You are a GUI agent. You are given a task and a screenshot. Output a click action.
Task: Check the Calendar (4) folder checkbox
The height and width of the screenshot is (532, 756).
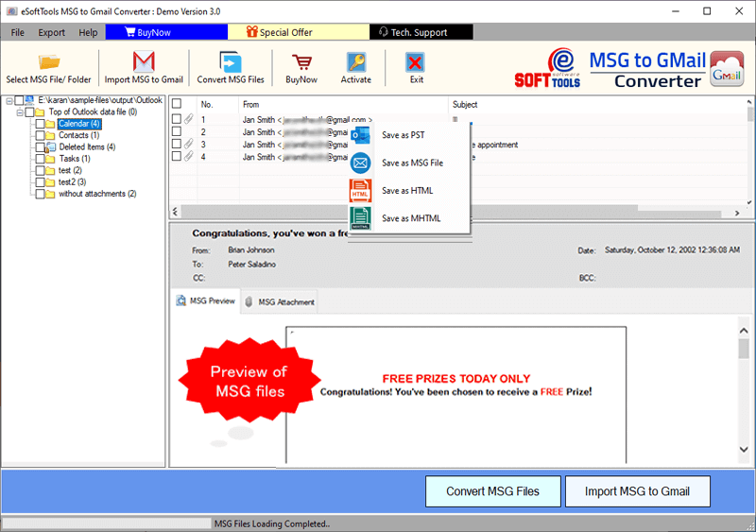point(41,124)
